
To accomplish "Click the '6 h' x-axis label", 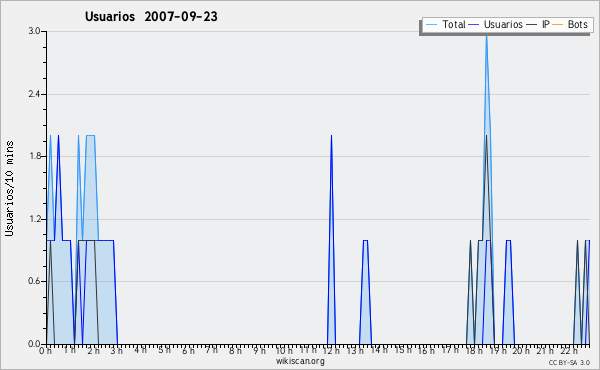I will point(188,350).
